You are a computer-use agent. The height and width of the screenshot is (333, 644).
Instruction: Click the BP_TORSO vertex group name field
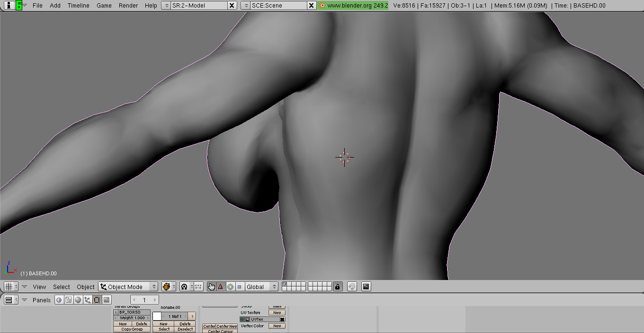pos(134,312)
